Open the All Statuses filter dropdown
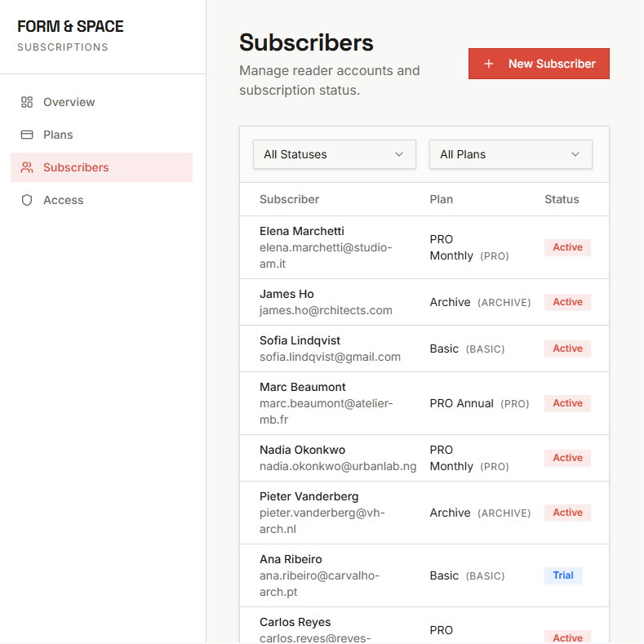The width and height of the screenshot is (644, 644). point(334,154)
